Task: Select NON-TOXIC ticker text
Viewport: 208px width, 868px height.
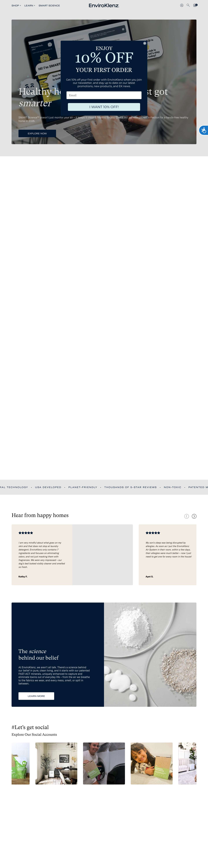Action: (x=172, y=487)
